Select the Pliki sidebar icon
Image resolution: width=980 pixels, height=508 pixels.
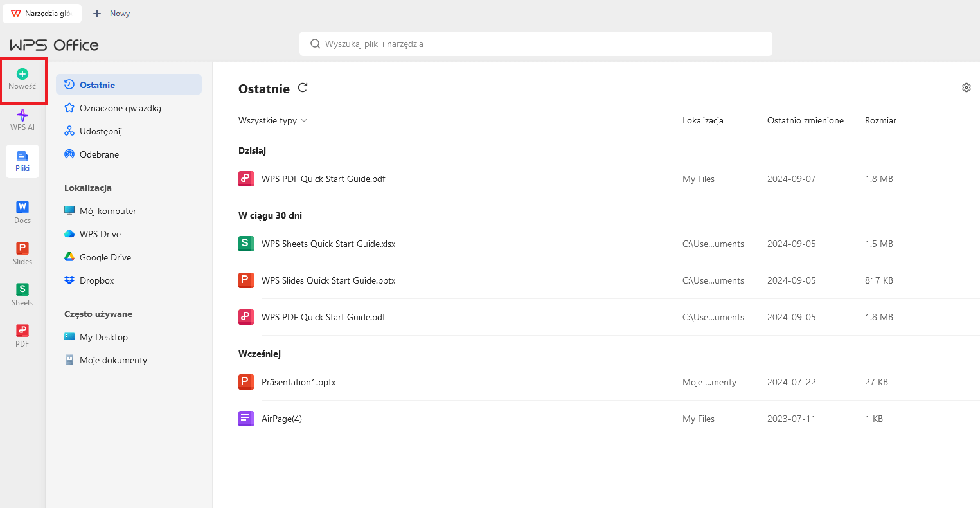22,161
